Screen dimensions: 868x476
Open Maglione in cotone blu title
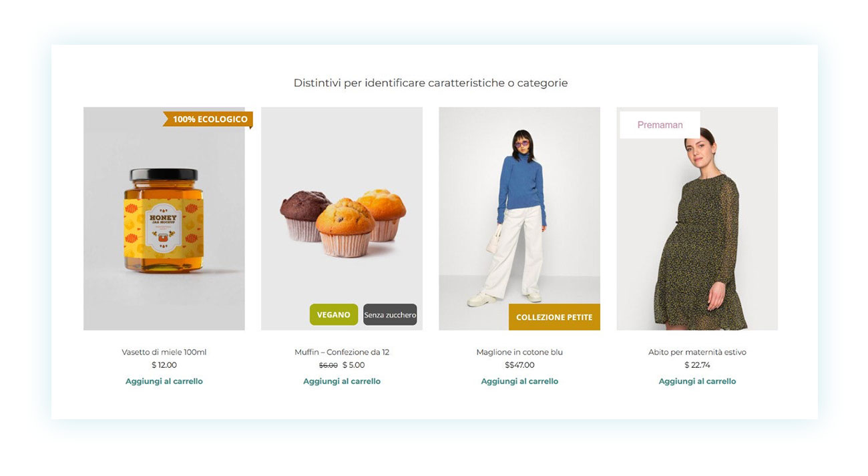click(519, 352)
